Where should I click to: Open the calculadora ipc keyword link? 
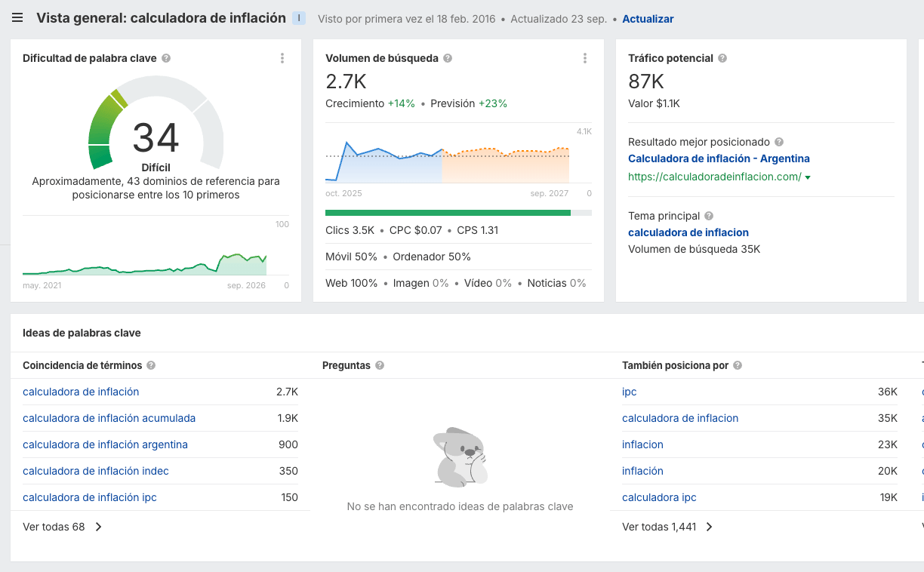click(x=659, y=497)
